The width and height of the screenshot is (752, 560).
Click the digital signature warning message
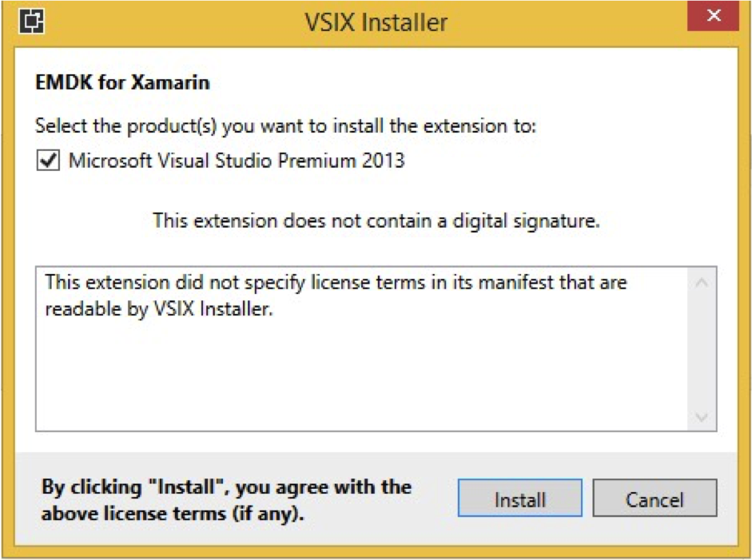pos(376,221)
